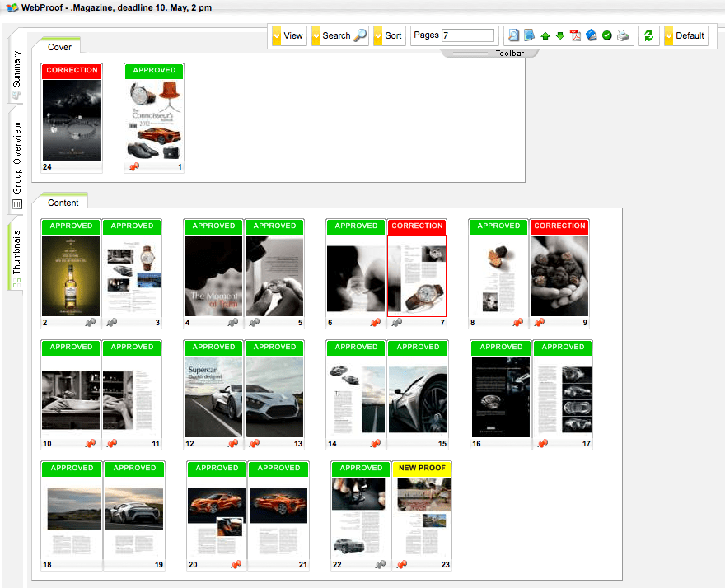Switch to the Content tab
This screenshot has height=588, width=725.
(63, 202)
